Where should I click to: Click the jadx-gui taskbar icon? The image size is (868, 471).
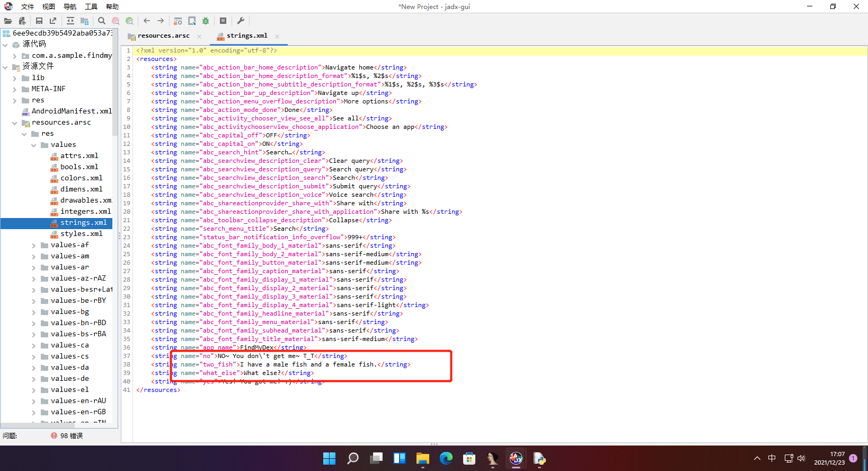[516, 458]
